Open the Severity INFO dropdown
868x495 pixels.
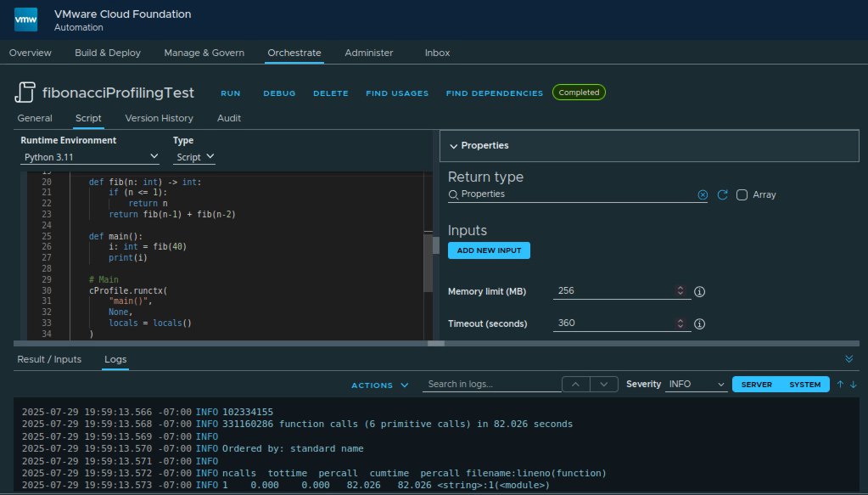tap(697, 385)
